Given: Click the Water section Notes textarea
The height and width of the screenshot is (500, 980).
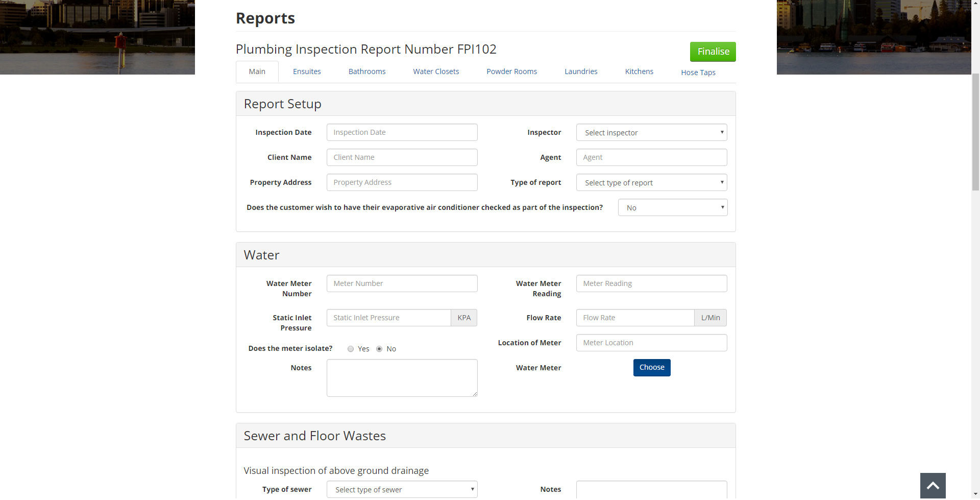Looking at the screenshot, I should pos(402,378).
